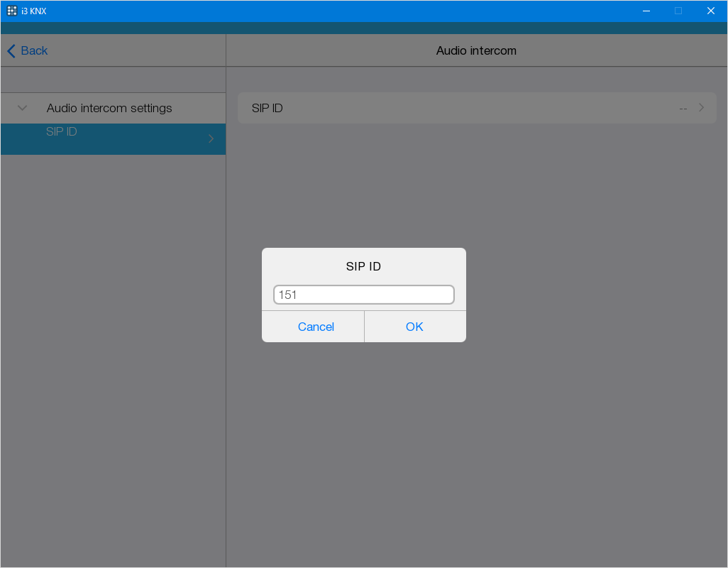Close the i3 KNX window

coord(710,11)
